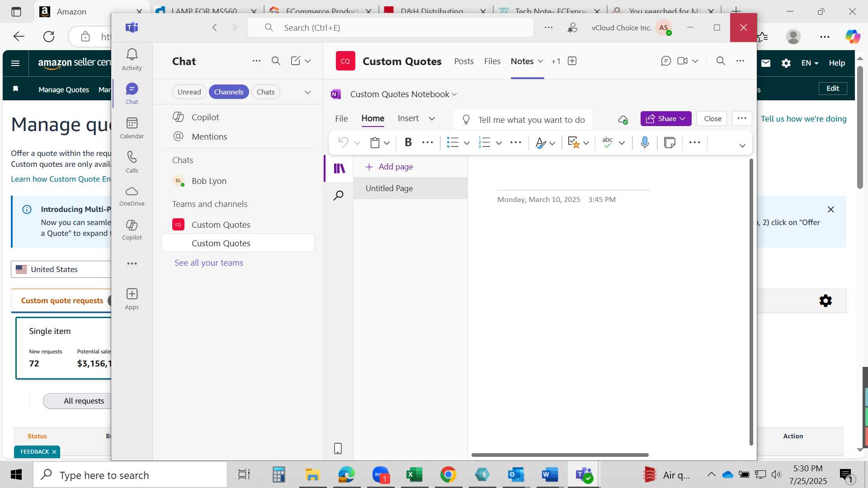
Task: Open new chat options dropdown arrow
Action: coord(308,61)
